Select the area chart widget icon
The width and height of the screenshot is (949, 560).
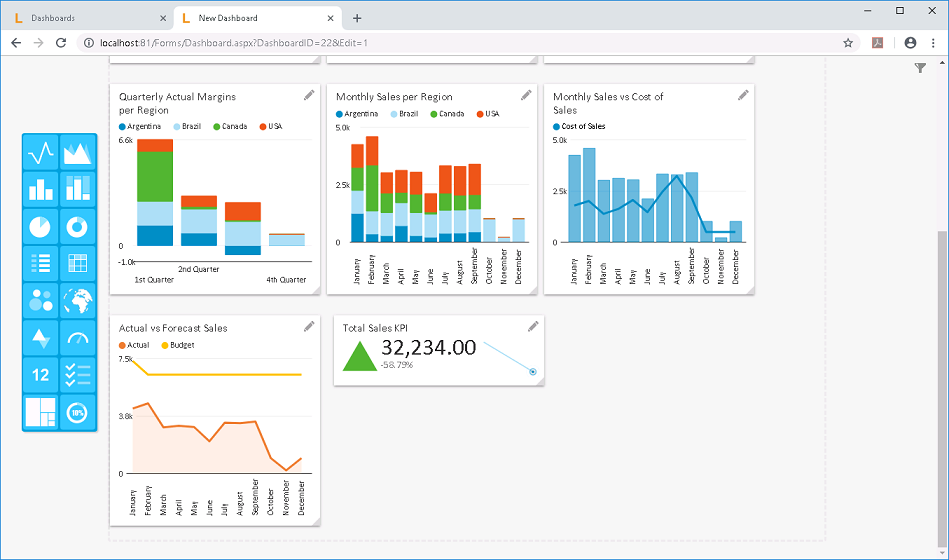coord(78,153)
